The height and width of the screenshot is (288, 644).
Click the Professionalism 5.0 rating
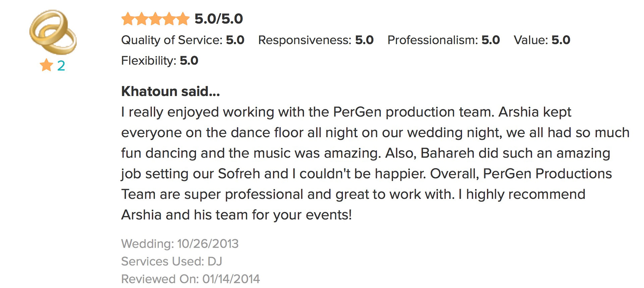(443, 40)
